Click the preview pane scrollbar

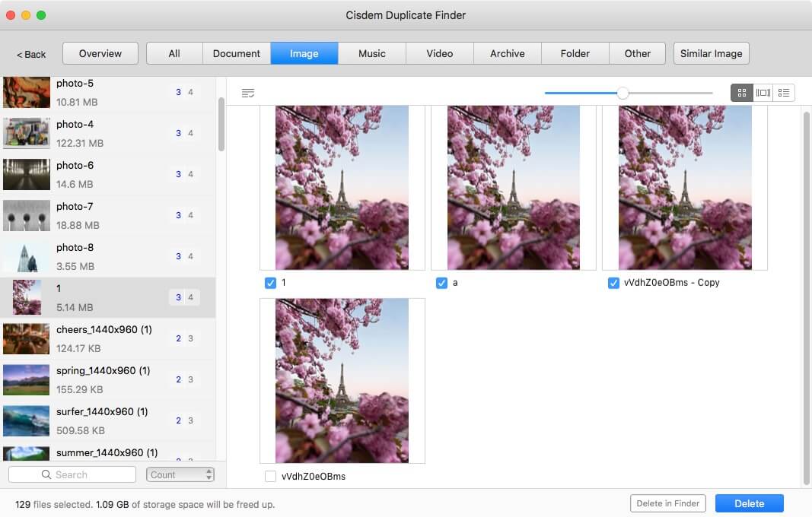click(806, 299)
